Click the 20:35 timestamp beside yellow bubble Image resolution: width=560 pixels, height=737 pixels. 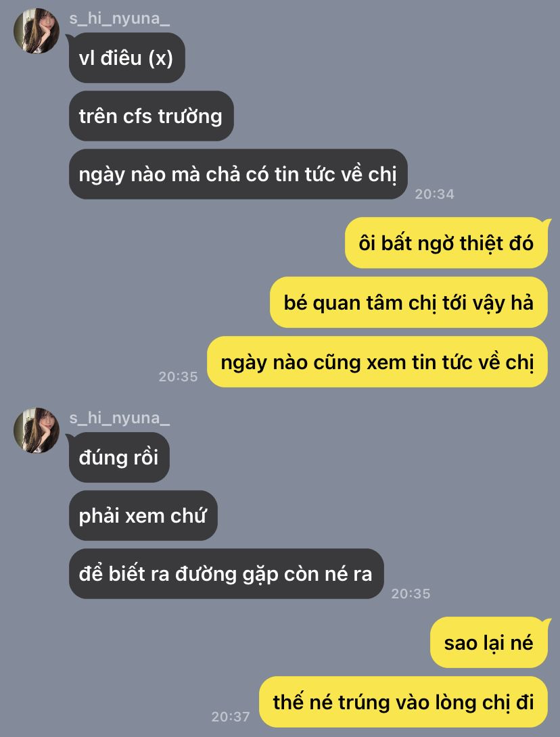pos(178,377)
